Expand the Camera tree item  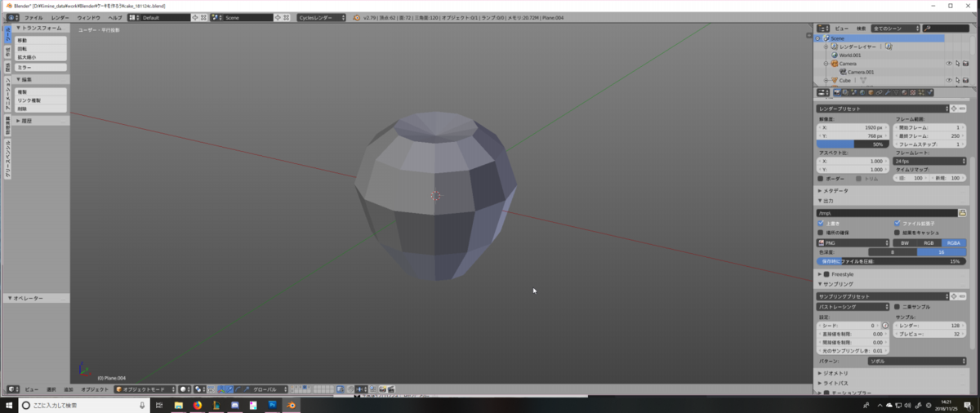click(826, 63)
